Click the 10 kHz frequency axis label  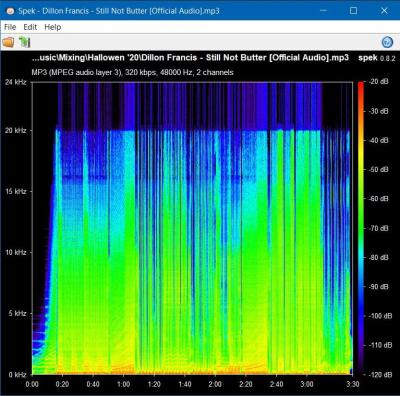point(16,252)
